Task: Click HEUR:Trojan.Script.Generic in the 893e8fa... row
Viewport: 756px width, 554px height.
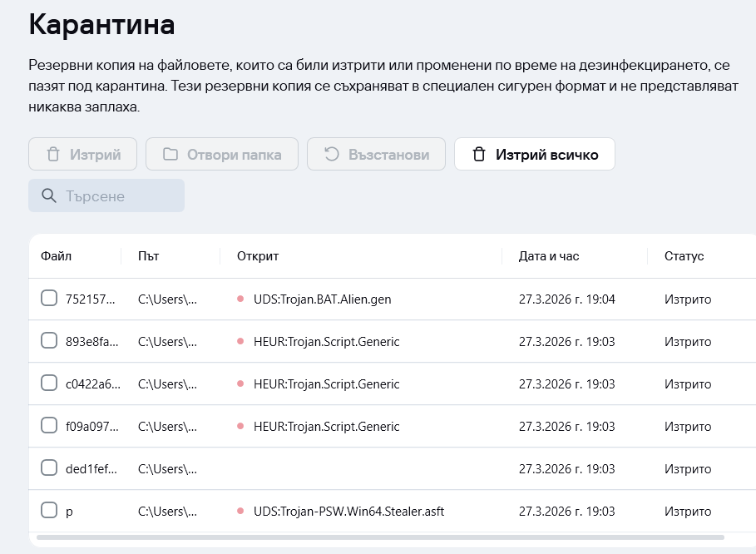Action: coord(326,342)
